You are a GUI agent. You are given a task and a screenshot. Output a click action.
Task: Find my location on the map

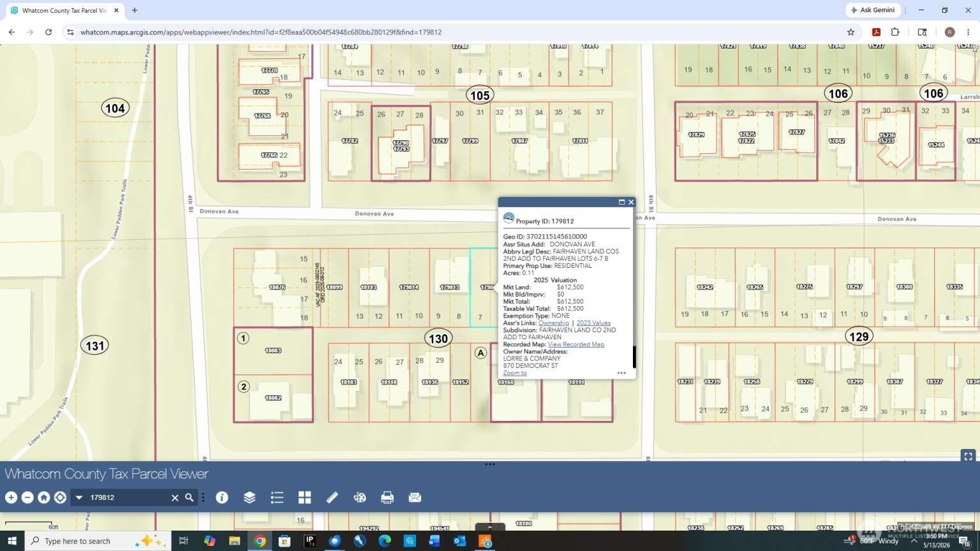[60, 497]
